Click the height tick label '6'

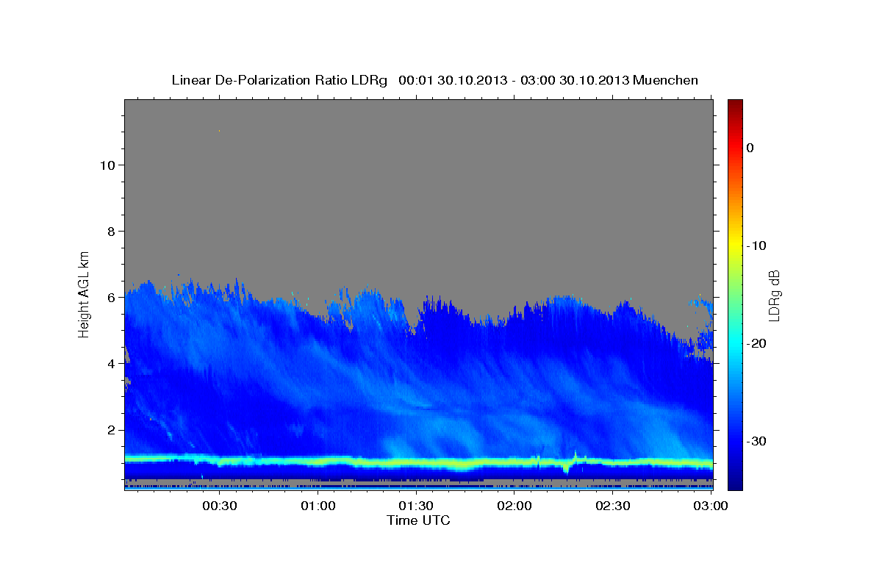(110, 298)
